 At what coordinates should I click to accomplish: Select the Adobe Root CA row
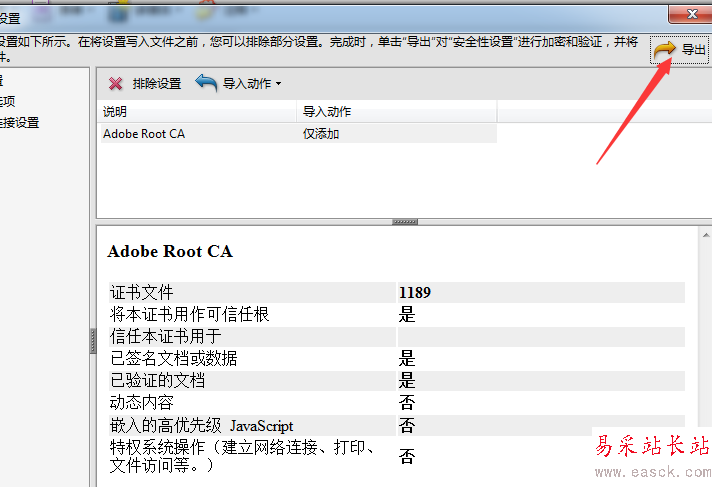298,134
